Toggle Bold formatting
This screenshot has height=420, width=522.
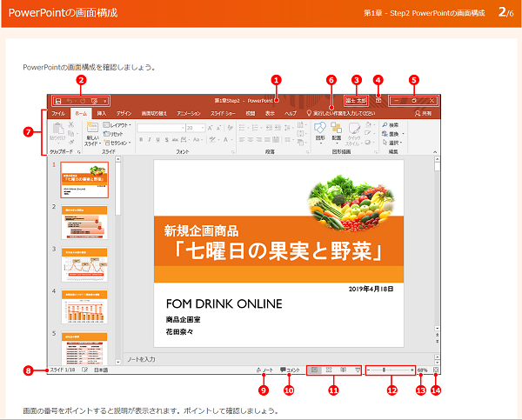pyautogui.click(x=141, y=140)
